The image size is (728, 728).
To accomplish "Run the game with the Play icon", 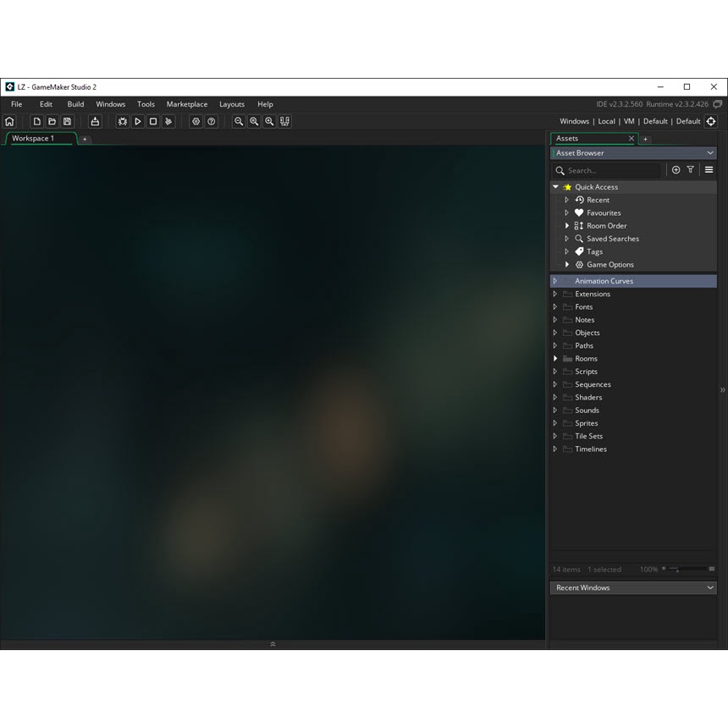I will 138,121.
